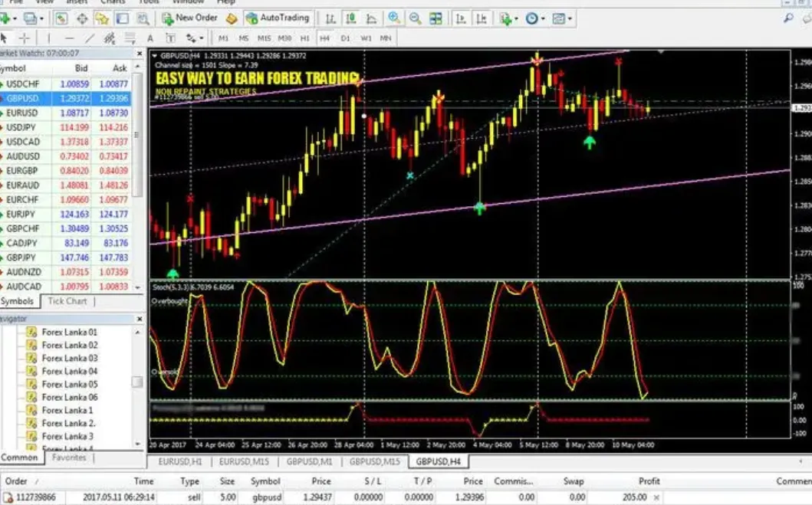This screenshot has height=505, width=812.
Task: Select the Fibonacci retracement tool
Action: pos(130,38)
